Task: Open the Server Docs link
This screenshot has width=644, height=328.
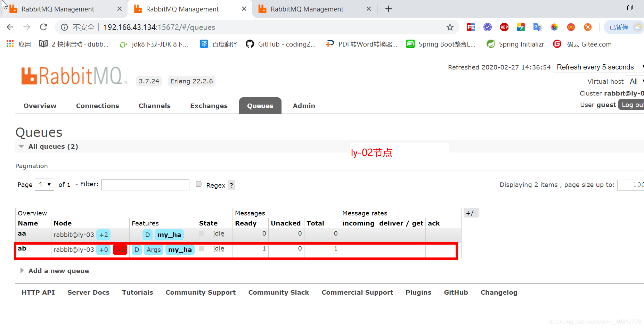Action: coord(88,292)
